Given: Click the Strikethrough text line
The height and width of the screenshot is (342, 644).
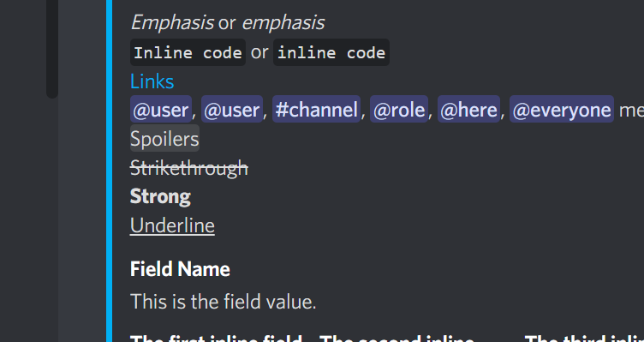Looking at the screenshot, I should tap(189, 168).
